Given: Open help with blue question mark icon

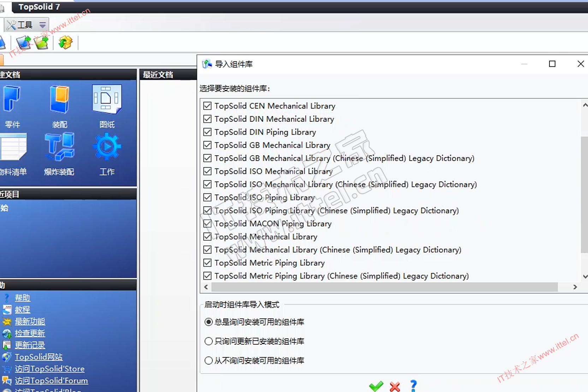Looking at the screenshot, I should click(414, 386).
